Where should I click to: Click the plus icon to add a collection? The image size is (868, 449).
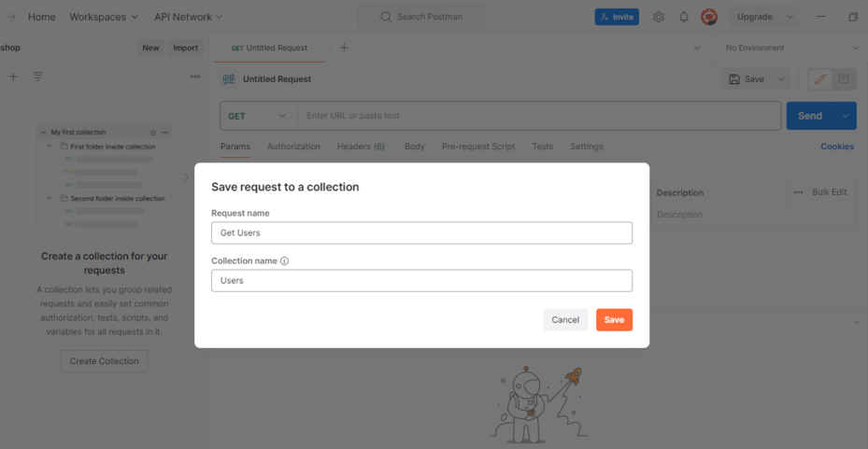tap(13, 77)
